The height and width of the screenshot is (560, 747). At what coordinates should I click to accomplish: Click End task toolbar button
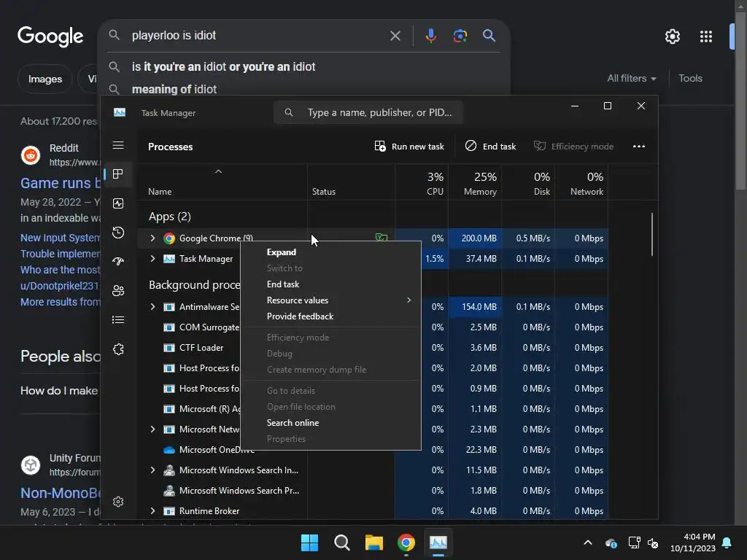coord(491,146)
